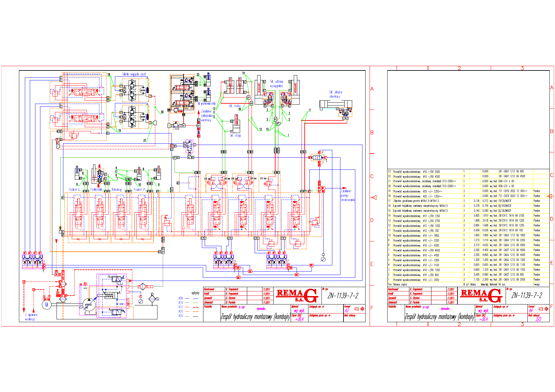
Task: Select the 'Zespół hydrauliczny montażowy' title on A3 sheet
Action: [x=255, y=317]
